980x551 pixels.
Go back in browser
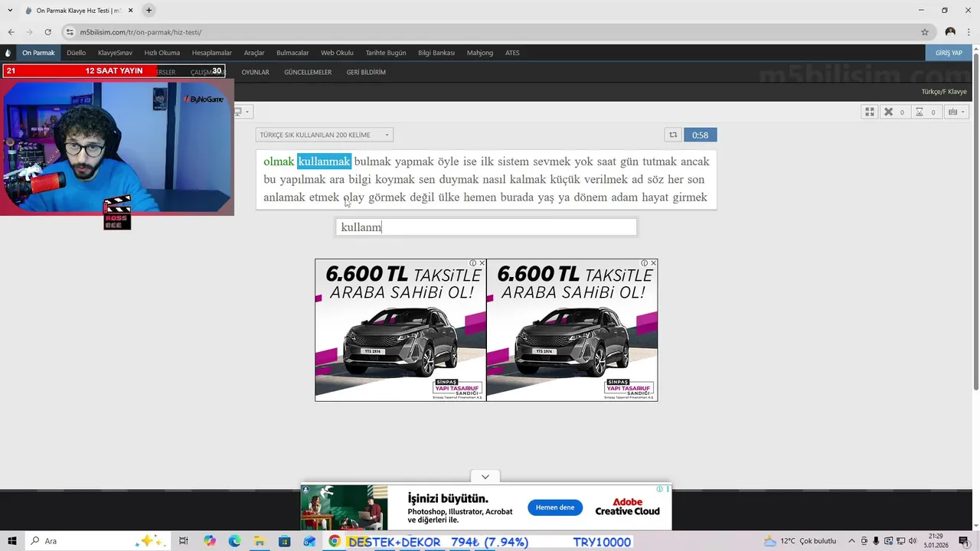11,32
